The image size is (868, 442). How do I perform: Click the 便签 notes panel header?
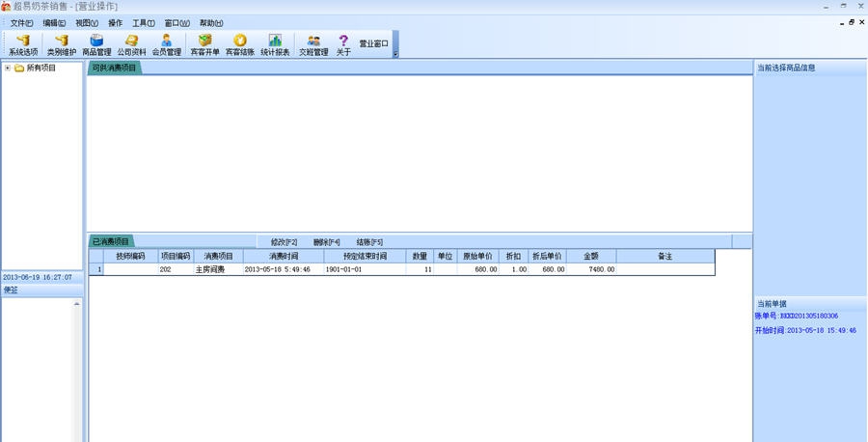42,290
